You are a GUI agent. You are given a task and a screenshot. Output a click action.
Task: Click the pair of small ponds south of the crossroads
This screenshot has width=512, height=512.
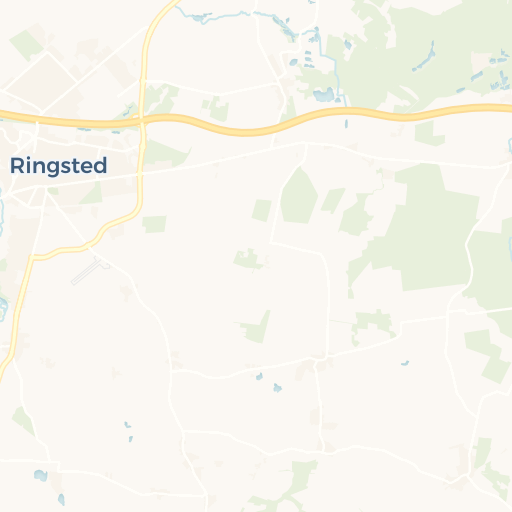click(269, 383)
